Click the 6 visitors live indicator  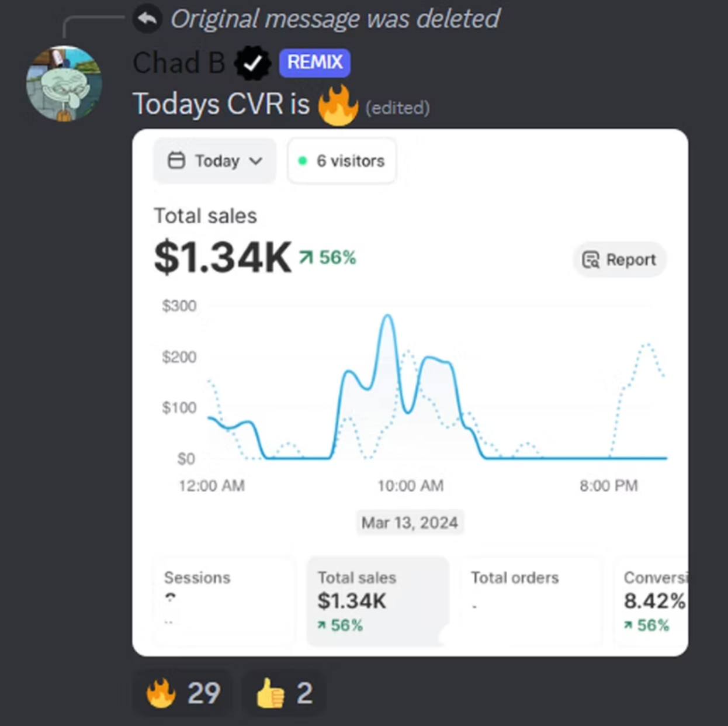pos(342,161)
